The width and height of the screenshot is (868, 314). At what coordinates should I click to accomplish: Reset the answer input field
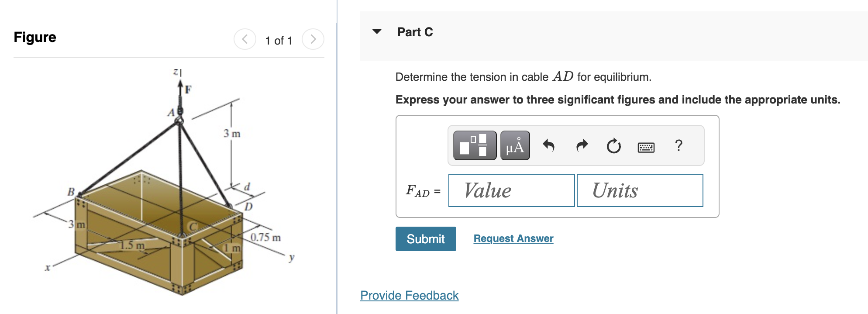pos(613,146)
